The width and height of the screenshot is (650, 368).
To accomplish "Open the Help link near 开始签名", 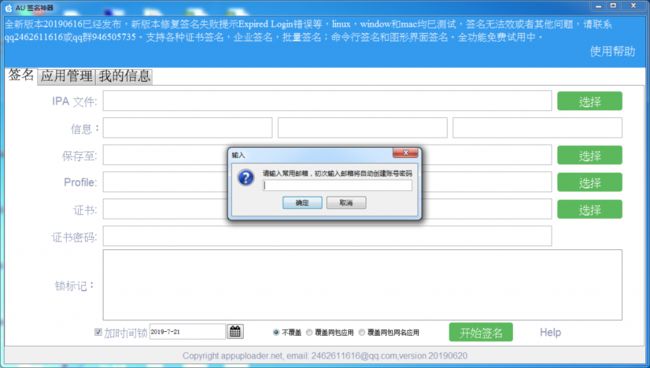I will click(x=550, y=332).
